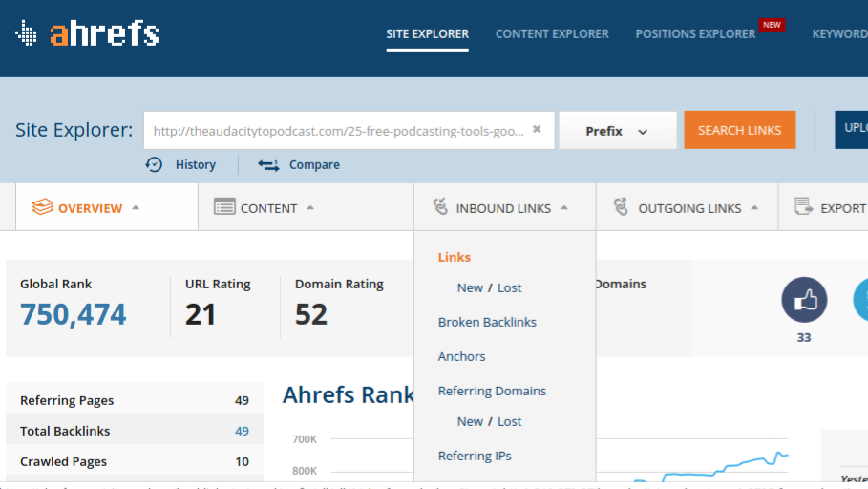Open the Compare link
Image resolution: width=868 pixels, height=489 pixels.
(x=314, y=164)
